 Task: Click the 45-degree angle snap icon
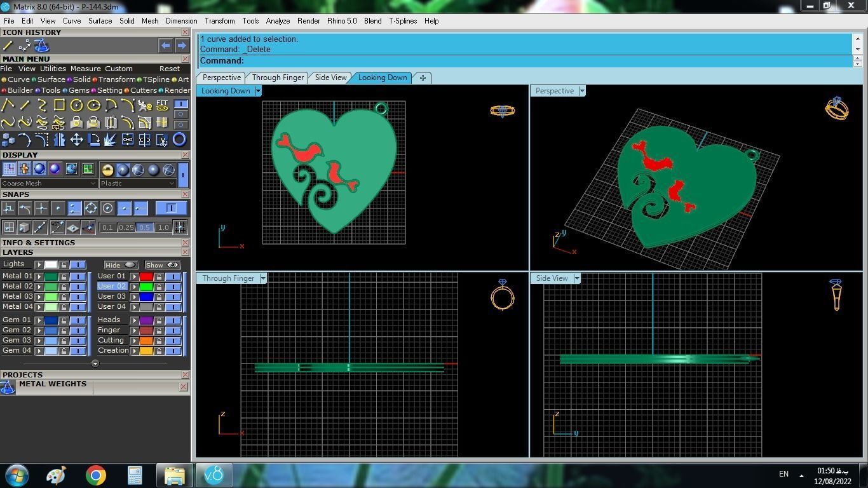tap(57, 227)
